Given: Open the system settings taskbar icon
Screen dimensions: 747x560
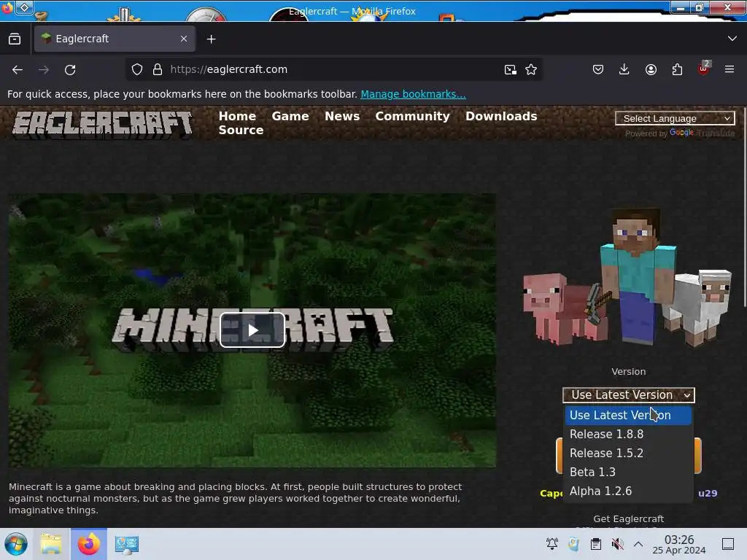Looking at the screenshot, I should tap(127, 544).
